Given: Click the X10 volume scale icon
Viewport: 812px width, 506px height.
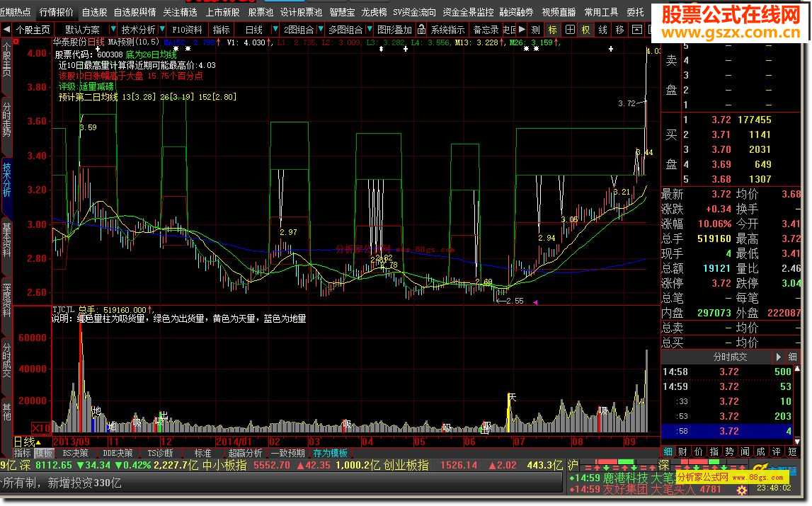Looking at the screenshot, I should click(x=42, y=429).
